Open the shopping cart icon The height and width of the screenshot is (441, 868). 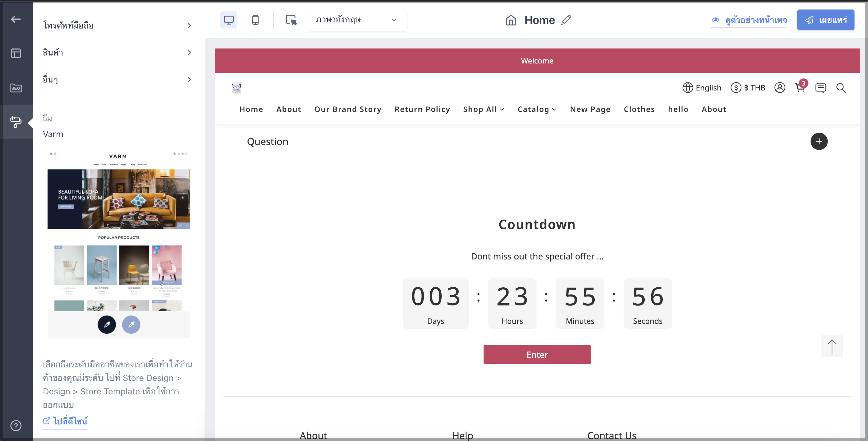800,88
